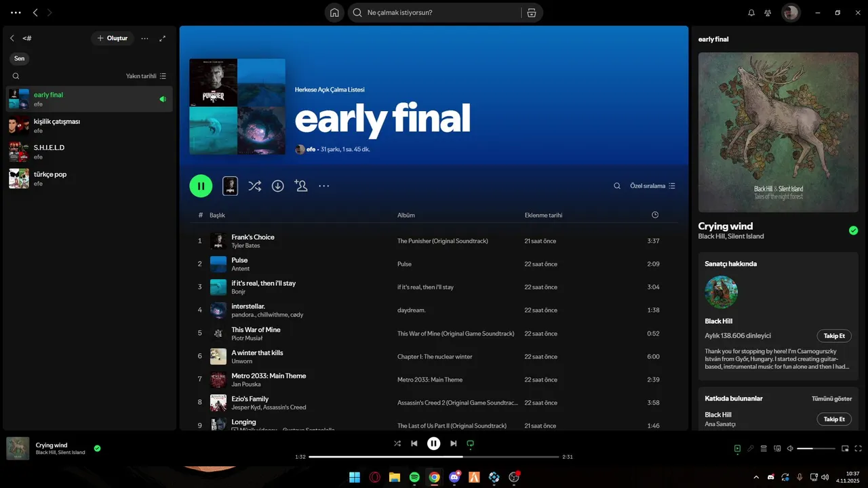Open the profile avatar menu
Image resolution: width=868 pixels, height=488 pixels.
tap(791, 12)
